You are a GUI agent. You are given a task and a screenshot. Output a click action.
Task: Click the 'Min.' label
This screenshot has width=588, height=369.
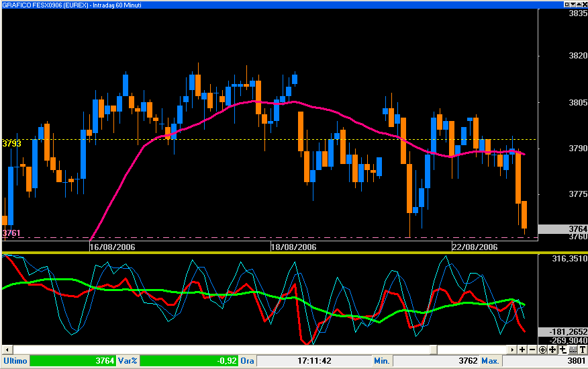(381, 361)
